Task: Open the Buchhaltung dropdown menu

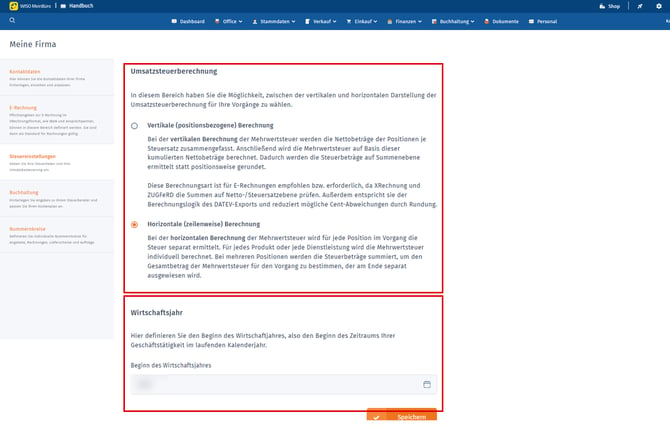Action: [453, 21]
